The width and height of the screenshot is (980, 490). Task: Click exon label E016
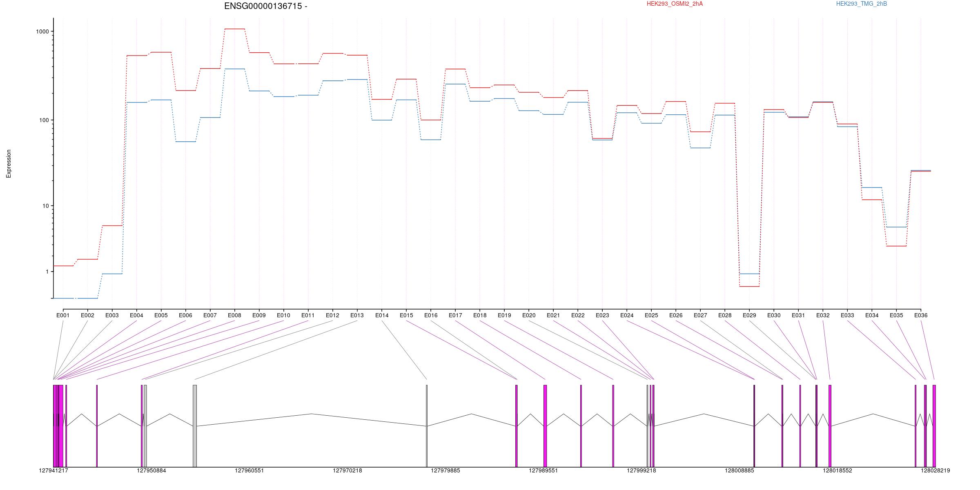(431, 315)
